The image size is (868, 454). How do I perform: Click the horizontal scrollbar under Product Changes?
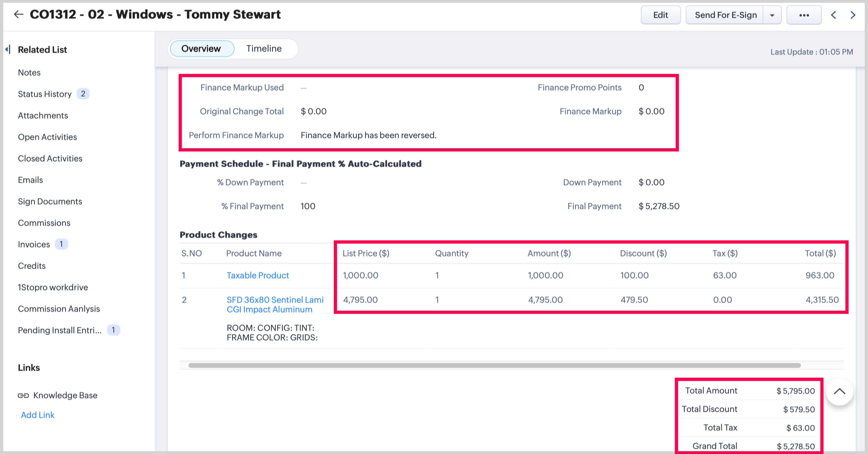point(494,365)
